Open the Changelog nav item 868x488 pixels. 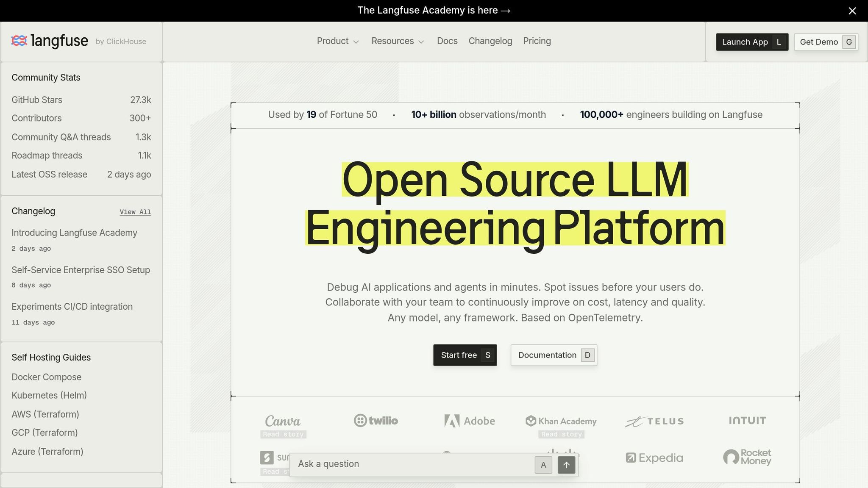[490, 41]
